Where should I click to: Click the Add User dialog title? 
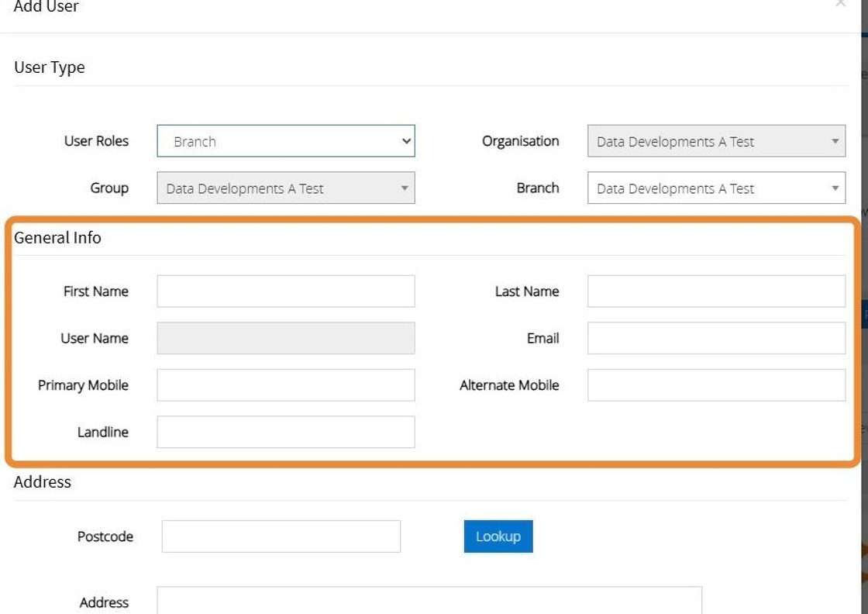(46, 6)
